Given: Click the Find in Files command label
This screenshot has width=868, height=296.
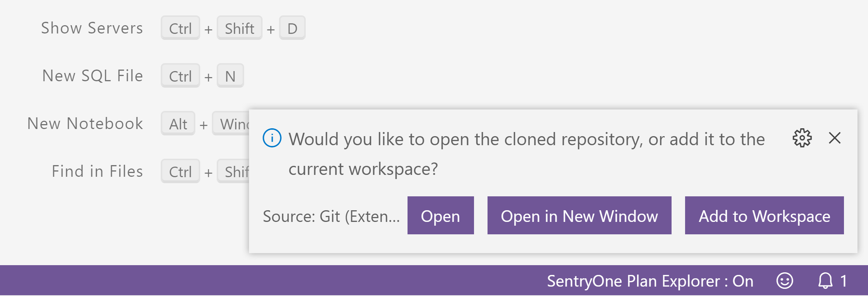Looking at the screenshot, I should (x=97, y=172).
